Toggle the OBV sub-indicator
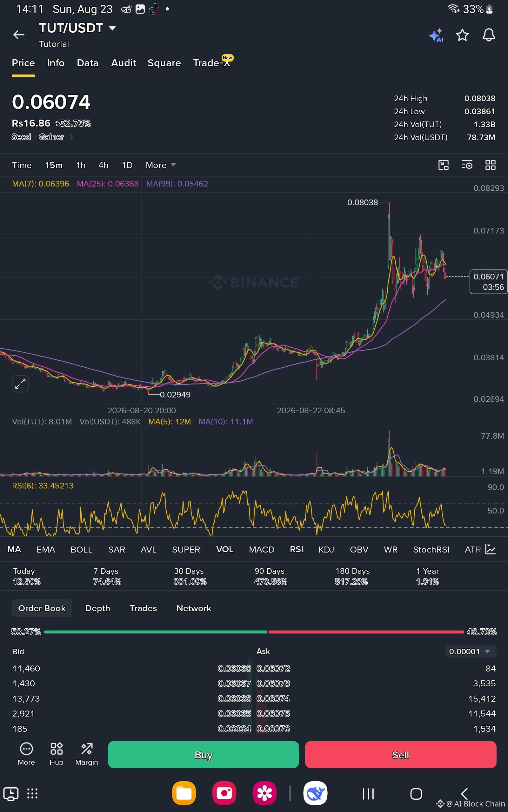This screenshot has height=812, width=508. (359, 549)
